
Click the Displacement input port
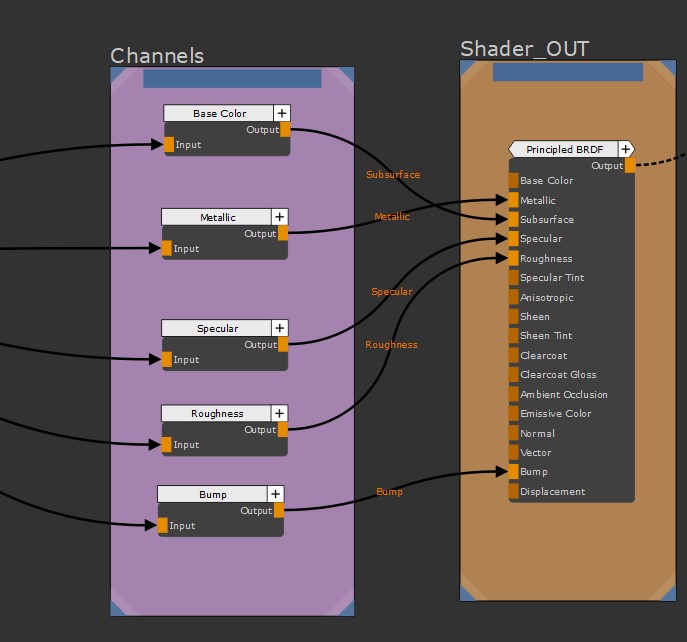(x=514, y=491)
